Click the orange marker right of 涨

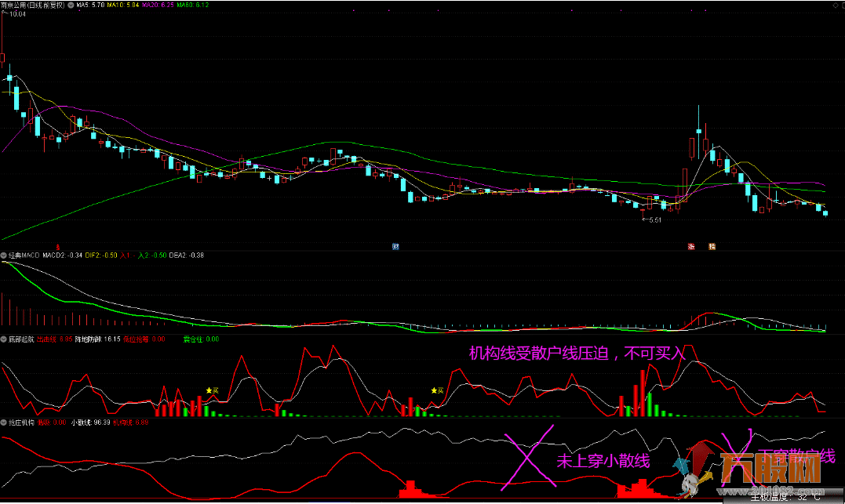[712, 247]
